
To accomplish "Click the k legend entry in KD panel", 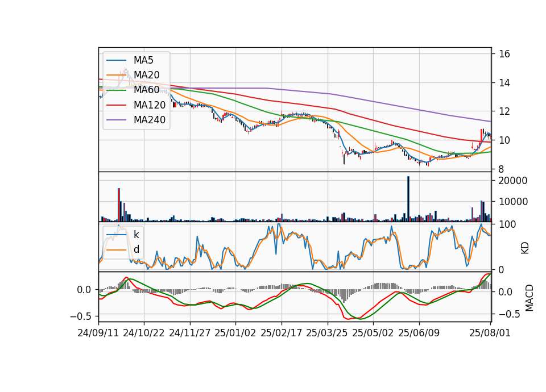I will (136, 235).
